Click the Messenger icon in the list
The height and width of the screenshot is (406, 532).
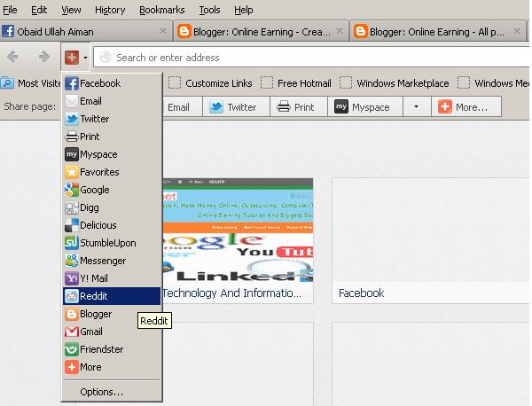point(72,261)
